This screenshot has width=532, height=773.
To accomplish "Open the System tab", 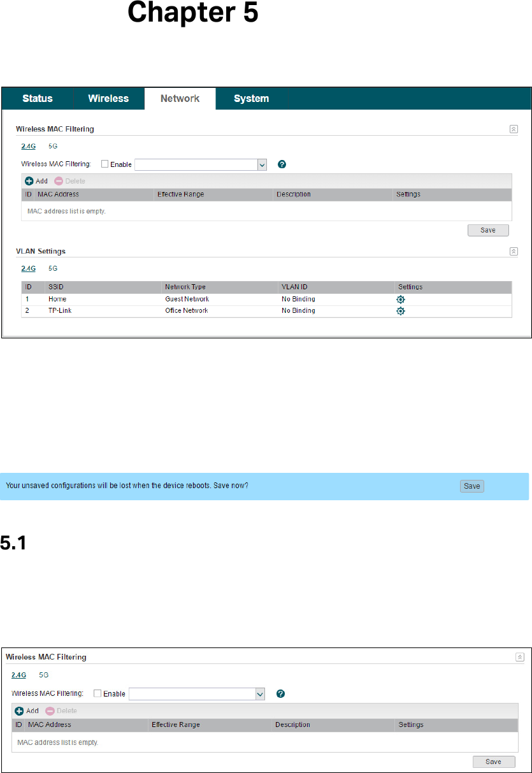I will click(x=251, y=99).
